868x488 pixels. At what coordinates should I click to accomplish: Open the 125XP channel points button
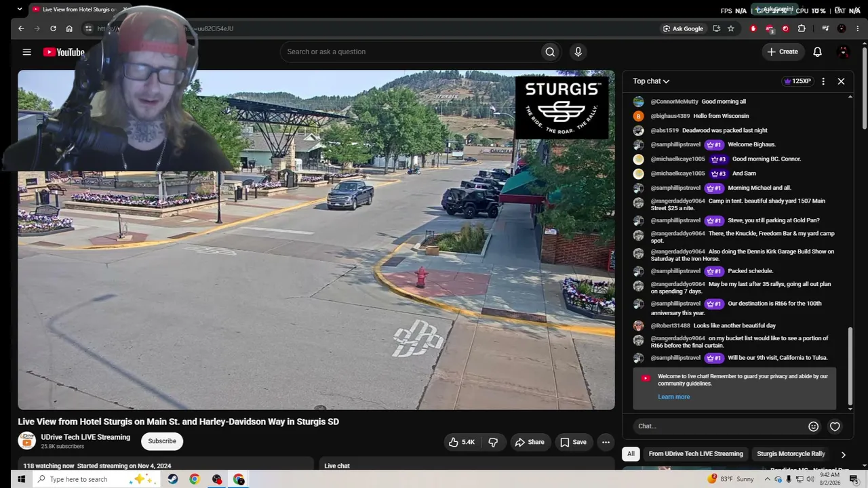tap(797, 81)
